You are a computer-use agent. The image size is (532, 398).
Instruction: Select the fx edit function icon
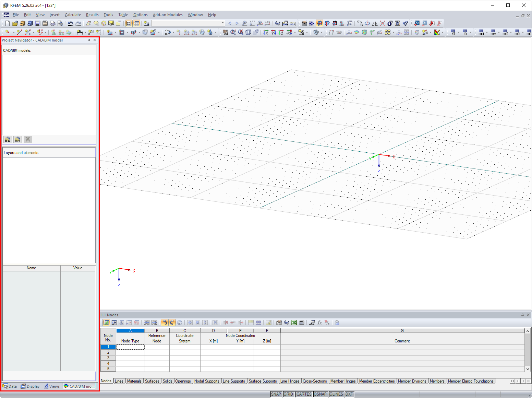point(319,323)
